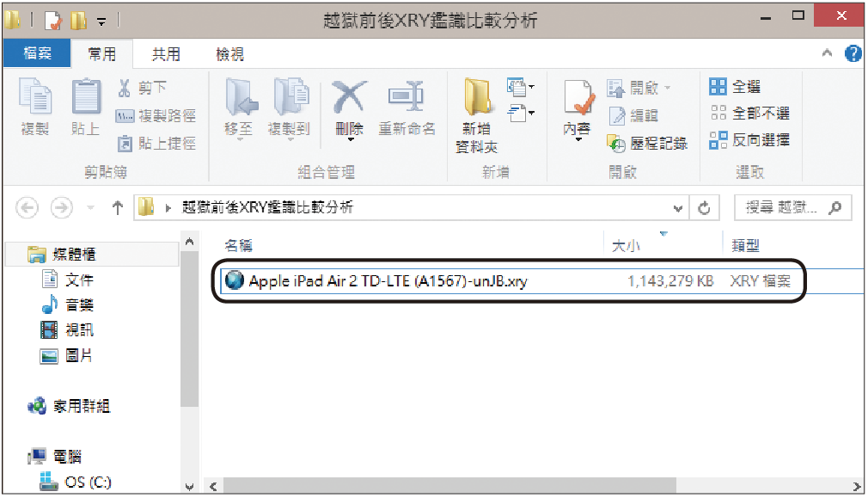Create a folder with 新增資料夾 icon

tap(477, 97)
